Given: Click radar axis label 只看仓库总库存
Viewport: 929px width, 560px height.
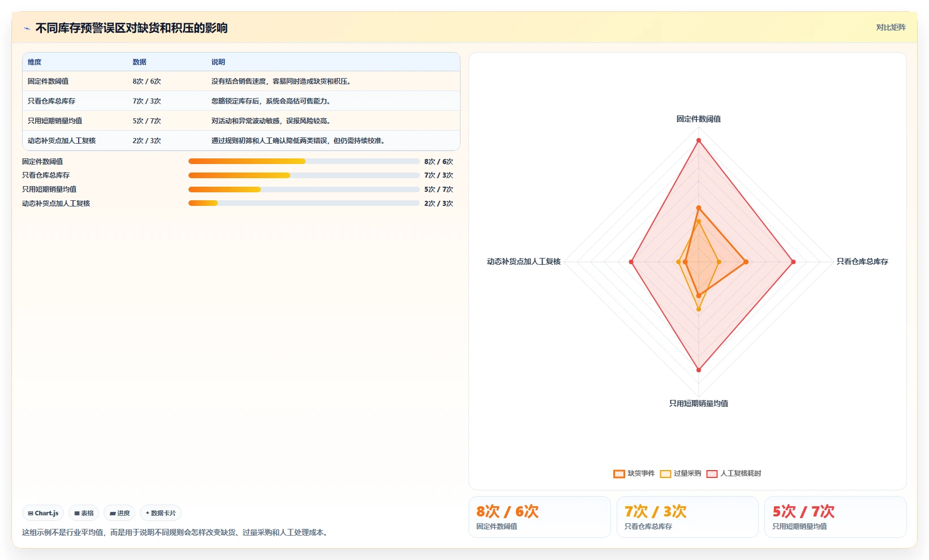Looking at the screenshot, I should pyautogui.click(x=862, y=262).
